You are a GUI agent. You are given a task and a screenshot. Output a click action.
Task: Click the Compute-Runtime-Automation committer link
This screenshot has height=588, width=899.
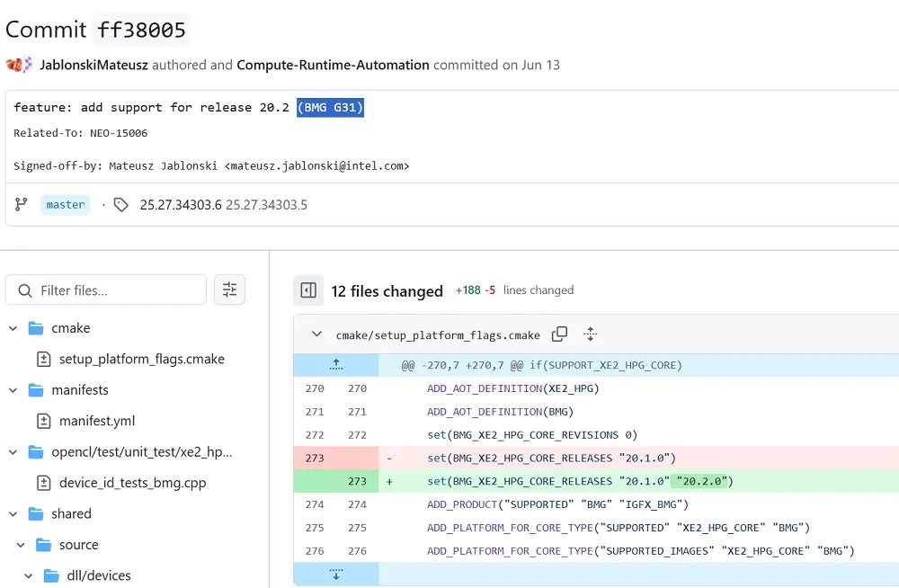(x=333, y=65)
